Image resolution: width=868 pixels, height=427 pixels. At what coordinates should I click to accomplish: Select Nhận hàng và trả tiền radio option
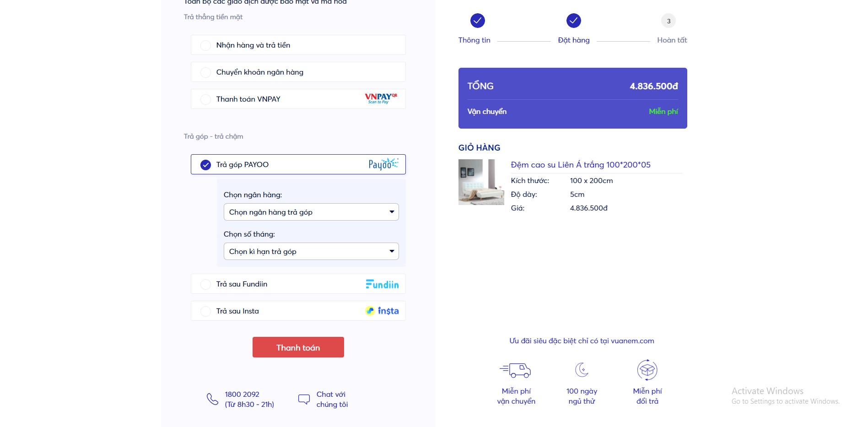tap(298, 45)
